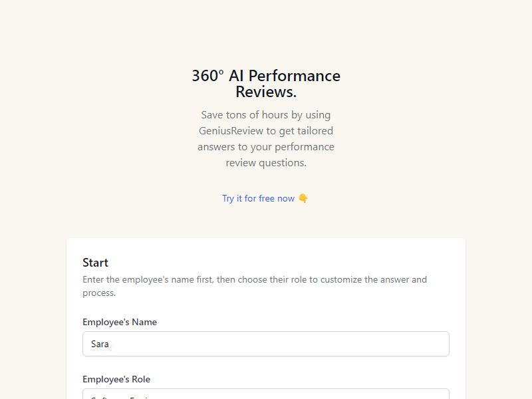Click "360°" in the main heading
Image resolution: width=532 pixels, height=399 pixels.
tap(207, 76)
